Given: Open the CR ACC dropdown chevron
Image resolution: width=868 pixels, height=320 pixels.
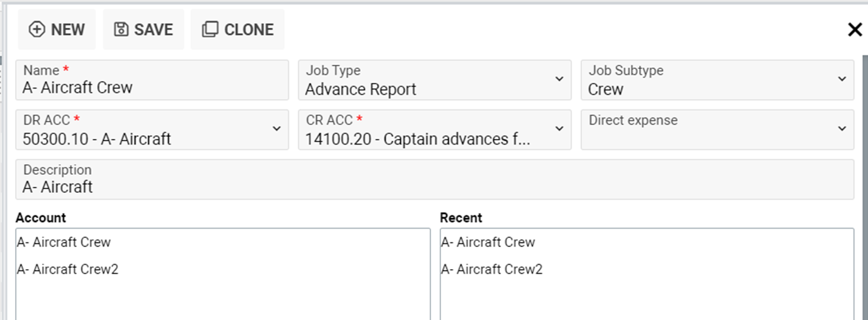Looking at the screenshot, I should pos(559,128).
